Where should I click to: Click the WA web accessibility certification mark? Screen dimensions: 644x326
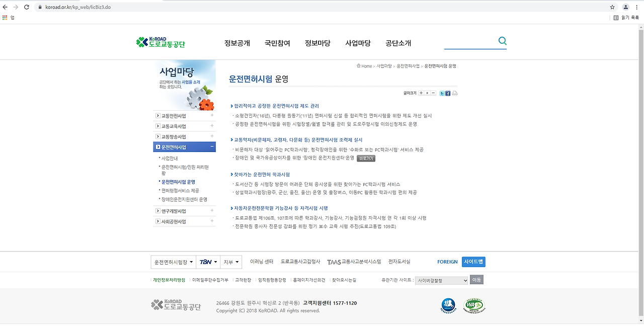point(475,305)
